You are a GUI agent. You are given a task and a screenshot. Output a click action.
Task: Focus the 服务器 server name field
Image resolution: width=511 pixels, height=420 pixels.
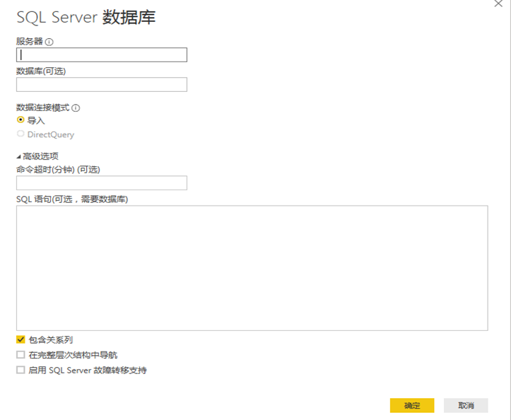pos(102,54)
